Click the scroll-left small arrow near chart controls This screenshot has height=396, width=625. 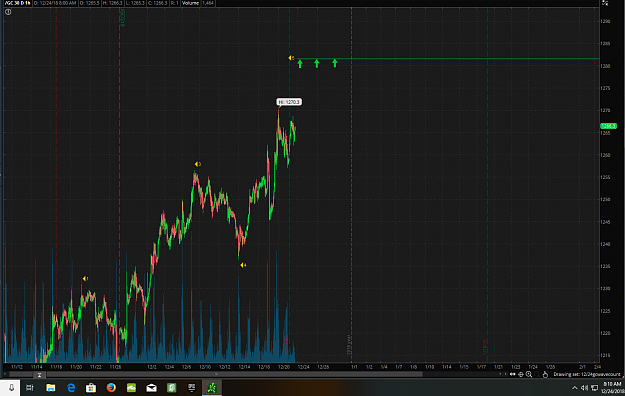501,374
